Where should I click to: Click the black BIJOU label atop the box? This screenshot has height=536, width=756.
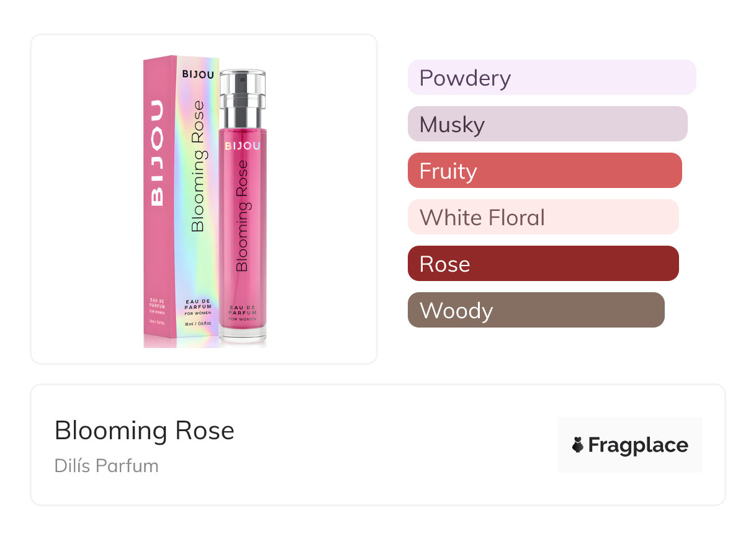point(198,74)
